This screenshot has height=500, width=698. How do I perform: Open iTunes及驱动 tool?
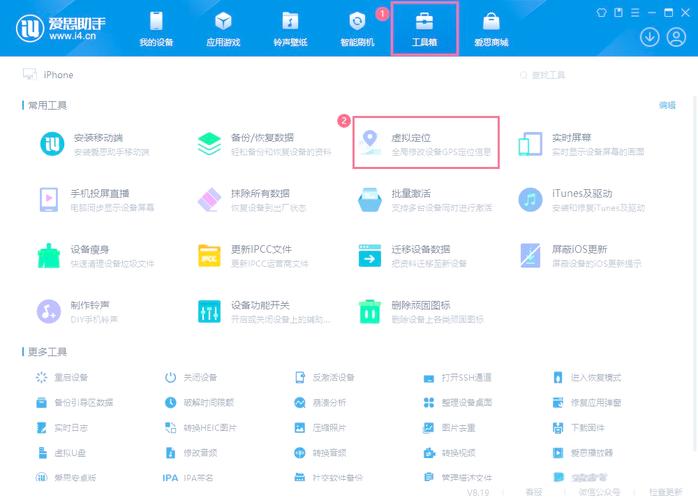[581, 199]
